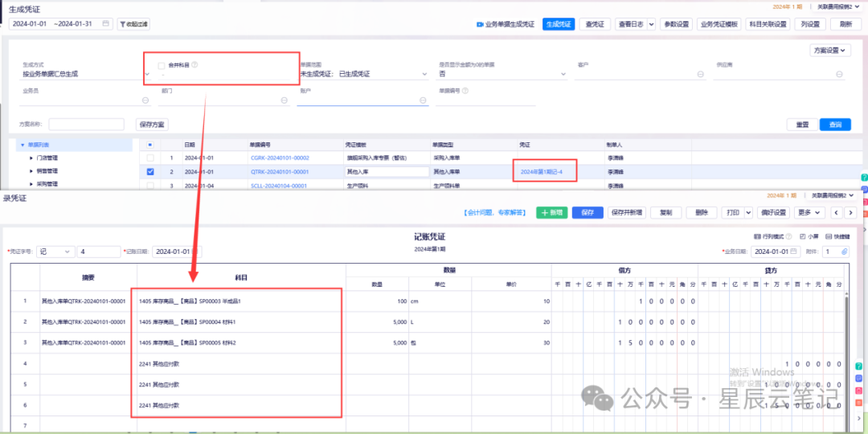Open 参数设置 parameter settings

click(x=676, y=24)
